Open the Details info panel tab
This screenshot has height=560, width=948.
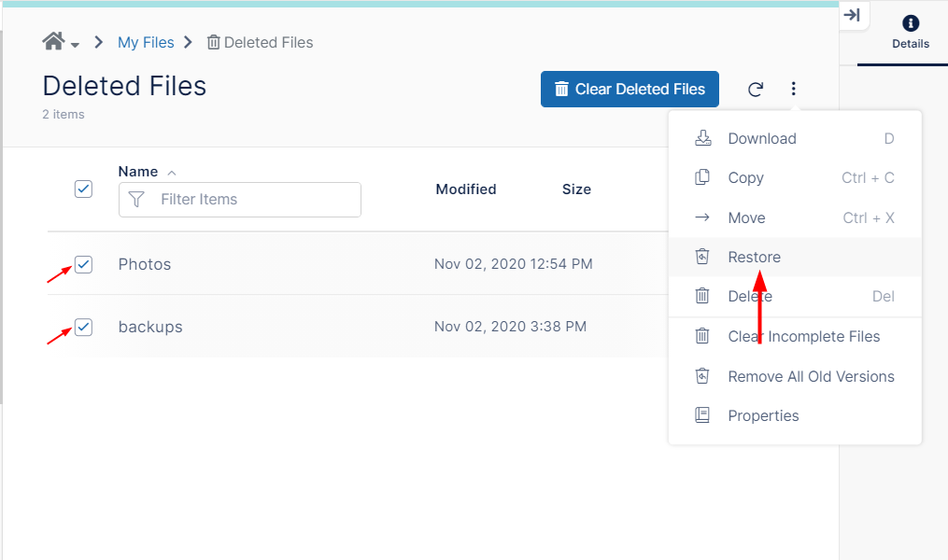[910, 32]
